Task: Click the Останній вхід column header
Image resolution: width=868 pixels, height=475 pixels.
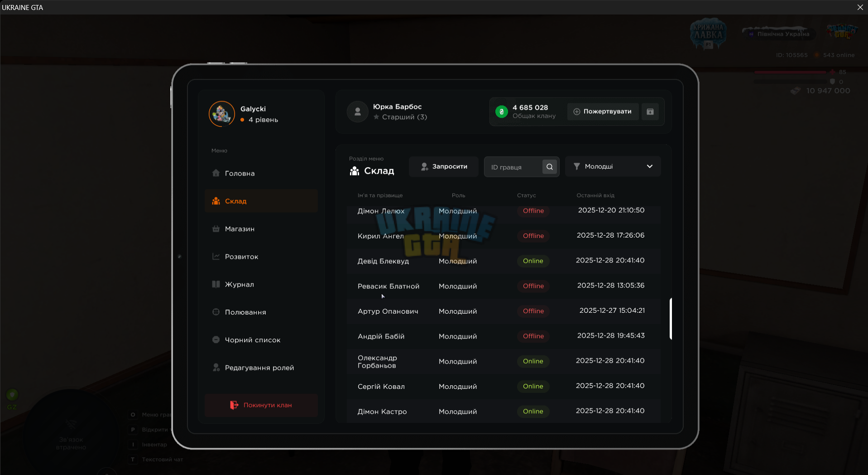Action: click(595, 195)
